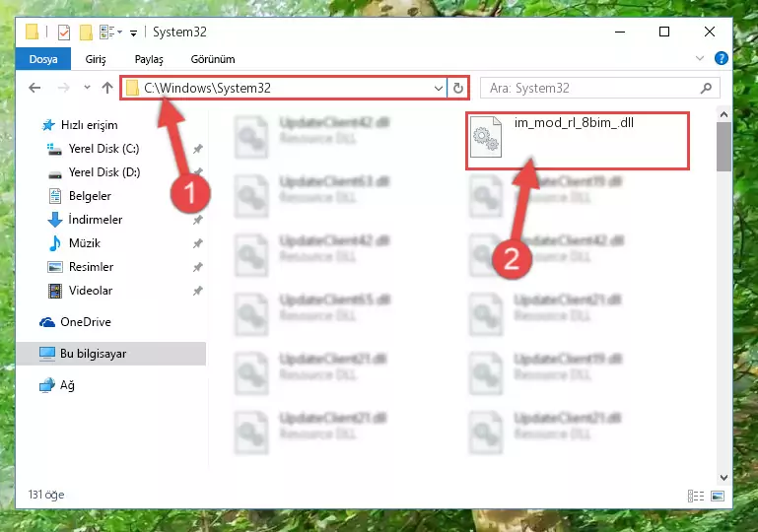The width and height of the screenshot is (758, 532).
Task: Select the im_mod_rl_8bim_.dll file name
Action: click(x=574, y=123)
